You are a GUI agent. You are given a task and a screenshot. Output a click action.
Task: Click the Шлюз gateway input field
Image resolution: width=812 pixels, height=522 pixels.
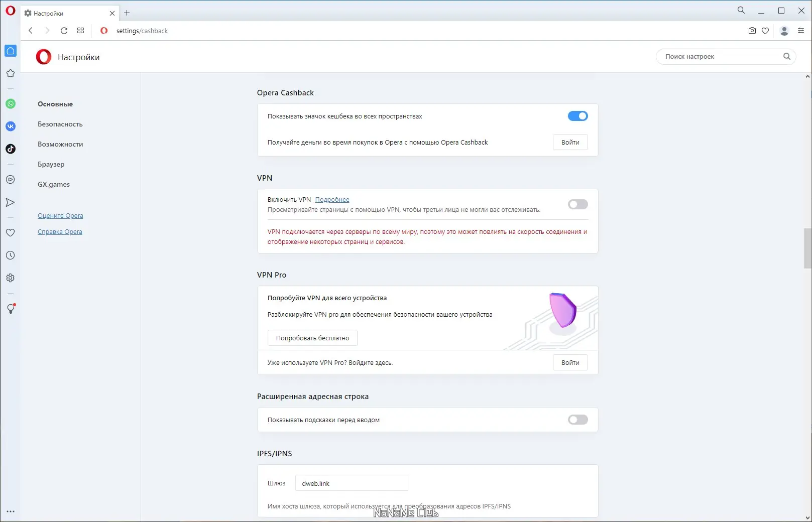[x=352, y=483]
